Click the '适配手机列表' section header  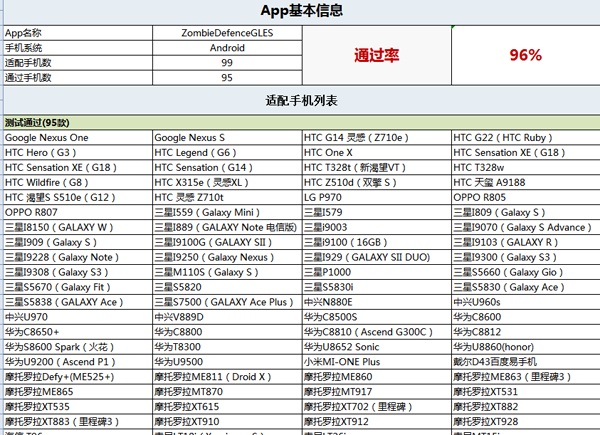tap(302, 101)
